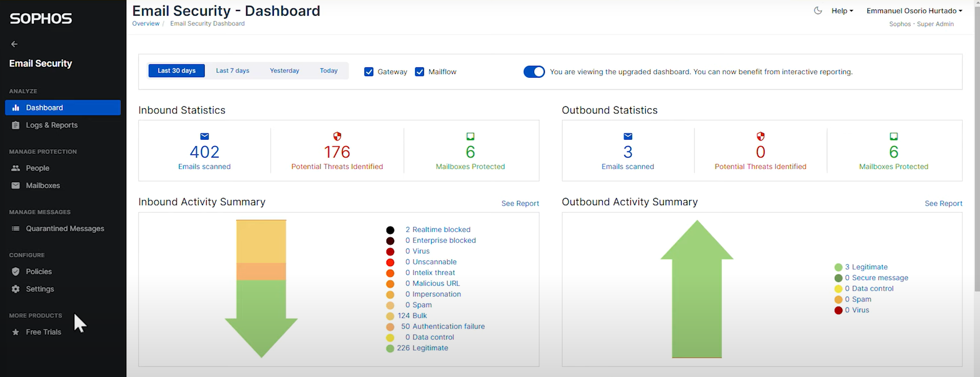This screenshot has height=377, width=980.
Task: Click See Report for Outbound Activity
Action: 944,203
